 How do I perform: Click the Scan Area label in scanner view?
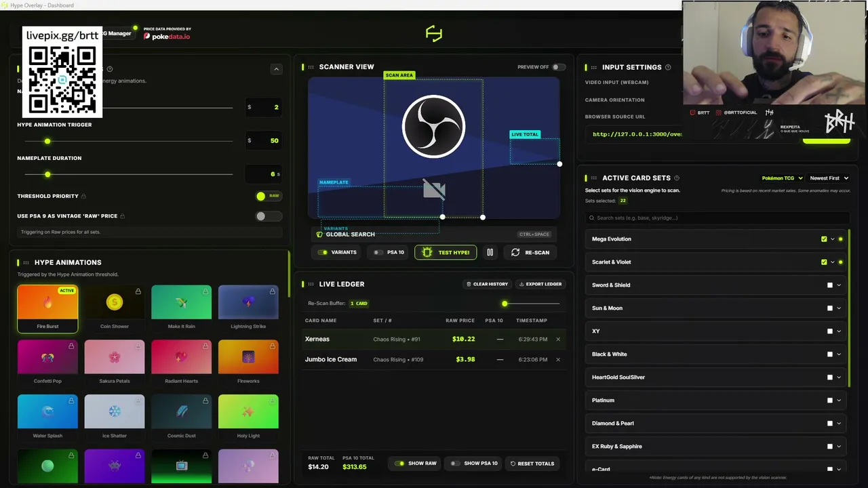[399, 75]
